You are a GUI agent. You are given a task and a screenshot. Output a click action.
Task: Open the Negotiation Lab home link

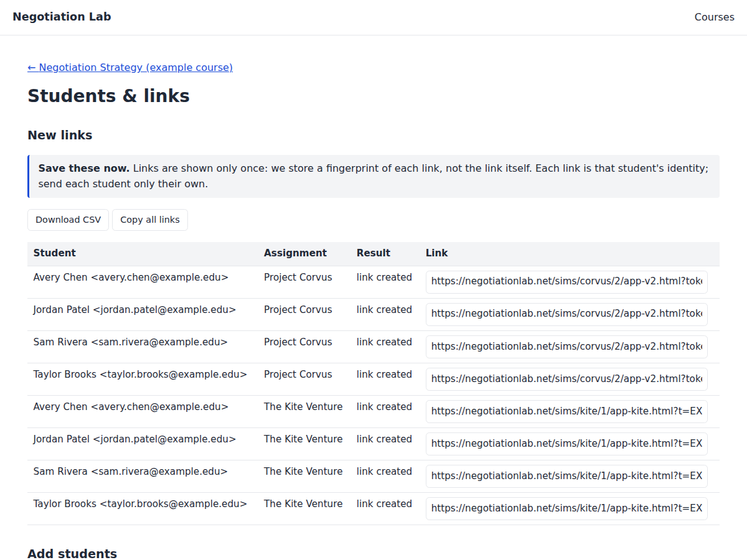pyautogui.click(x=62, y=17)
